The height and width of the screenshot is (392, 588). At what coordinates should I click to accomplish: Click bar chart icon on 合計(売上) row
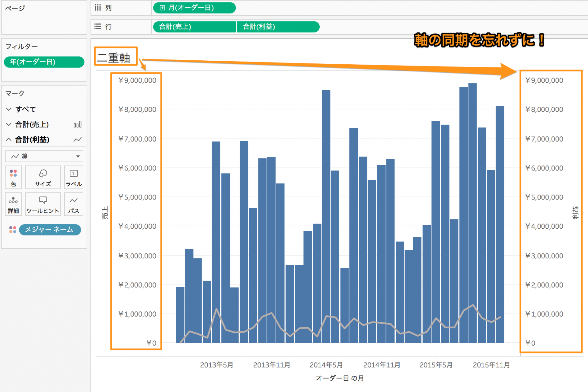pos(77,124)
